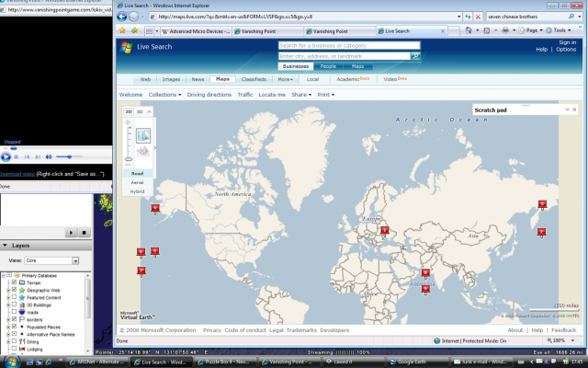The width and height of the screenshot is (588, 368).
Task: Click the business or category search field
Action: (349, 45)
